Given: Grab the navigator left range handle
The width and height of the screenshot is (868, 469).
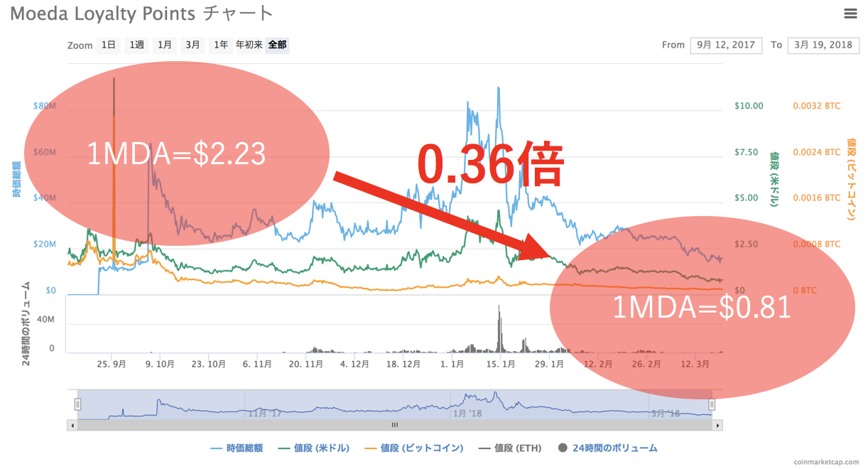Looking at the screenshot, I should (77, 404).
